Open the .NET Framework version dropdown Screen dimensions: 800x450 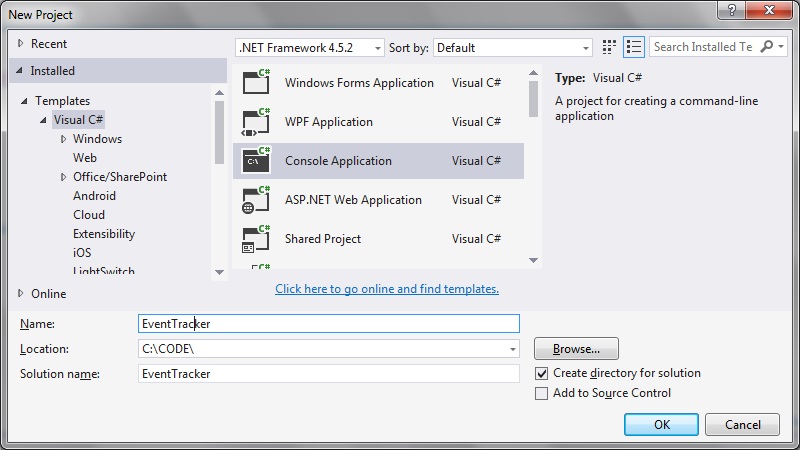pos(310,48)
